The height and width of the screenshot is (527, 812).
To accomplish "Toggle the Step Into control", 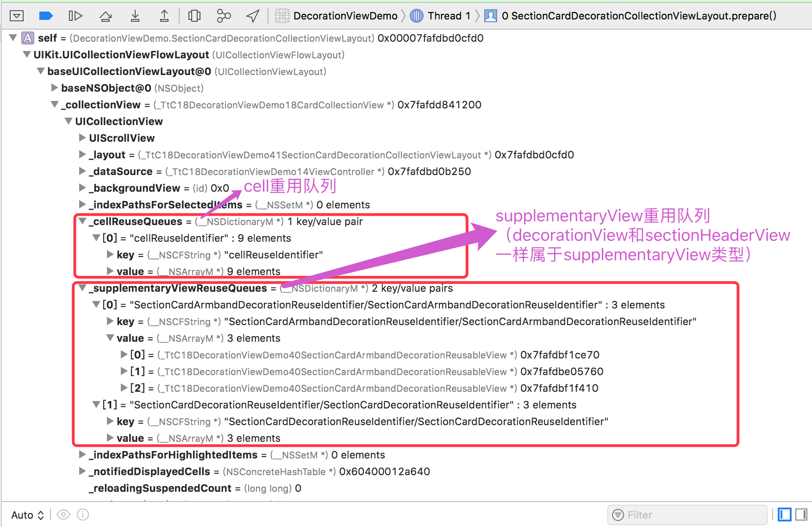I will pyautogui.click(x=135, y=15).
